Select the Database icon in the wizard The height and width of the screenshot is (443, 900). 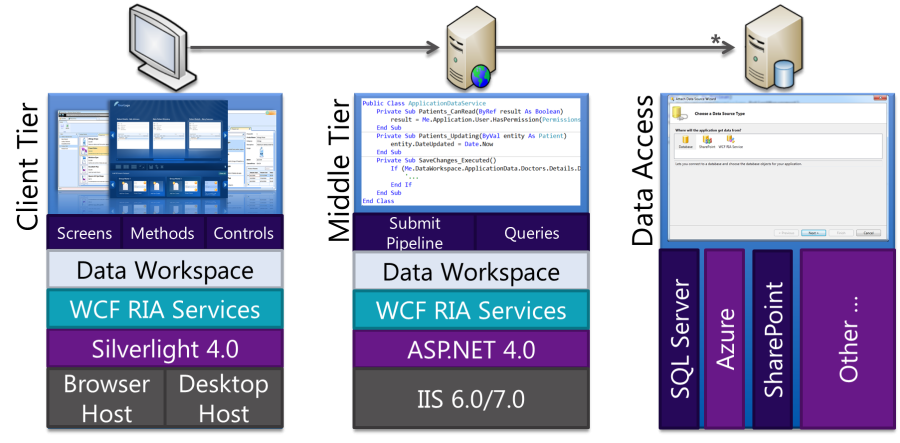(685, 141)
